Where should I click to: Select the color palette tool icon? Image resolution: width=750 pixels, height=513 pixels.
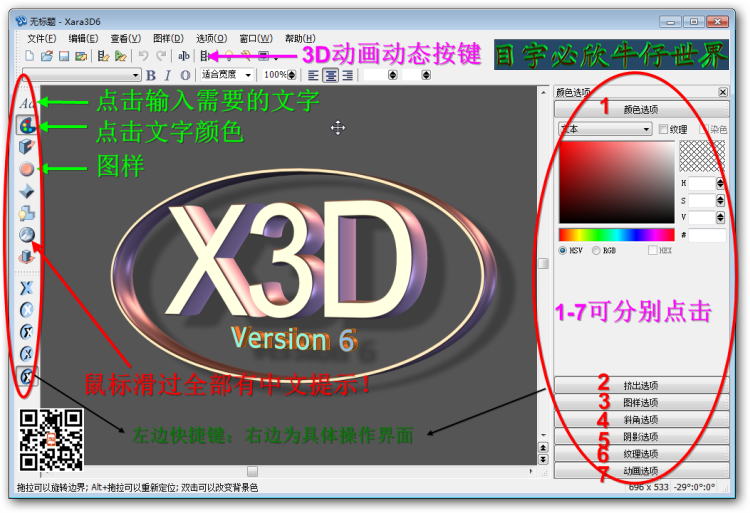(27, 125)
